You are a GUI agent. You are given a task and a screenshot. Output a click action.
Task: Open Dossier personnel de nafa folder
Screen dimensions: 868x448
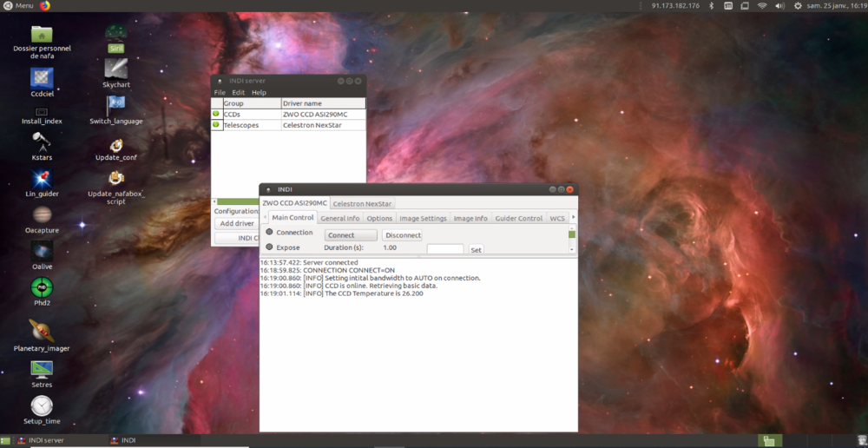[42, 40]
